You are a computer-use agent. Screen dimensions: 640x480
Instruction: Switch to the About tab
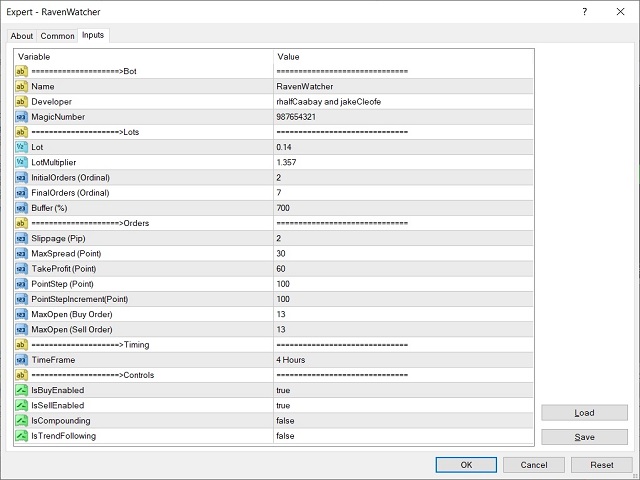(22, 36)
